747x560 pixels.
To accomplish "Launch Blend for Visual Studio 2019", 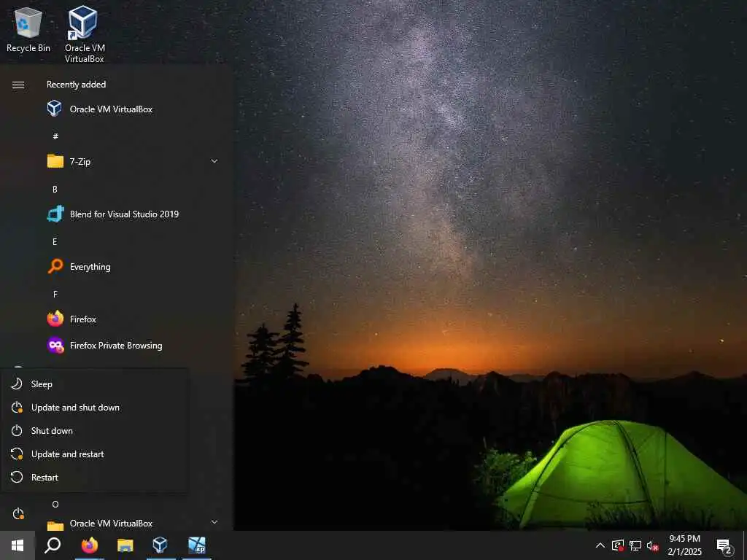I will (x=134, y=214).
